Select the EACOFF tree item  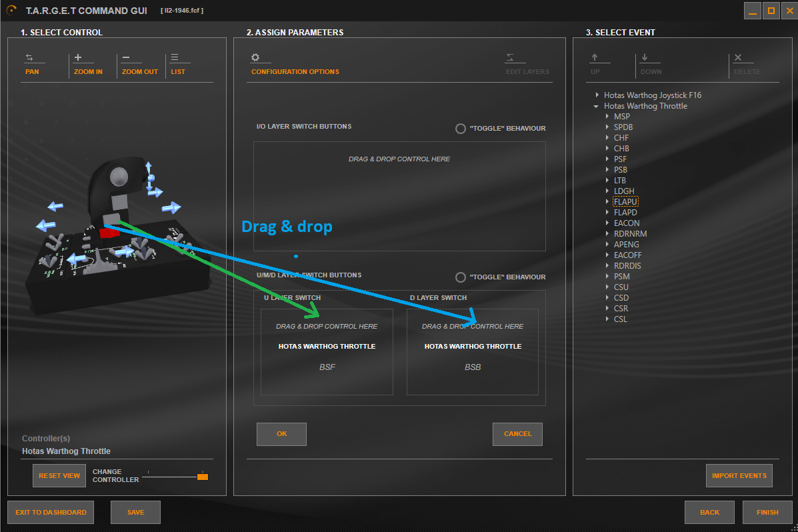pos(627,255)
